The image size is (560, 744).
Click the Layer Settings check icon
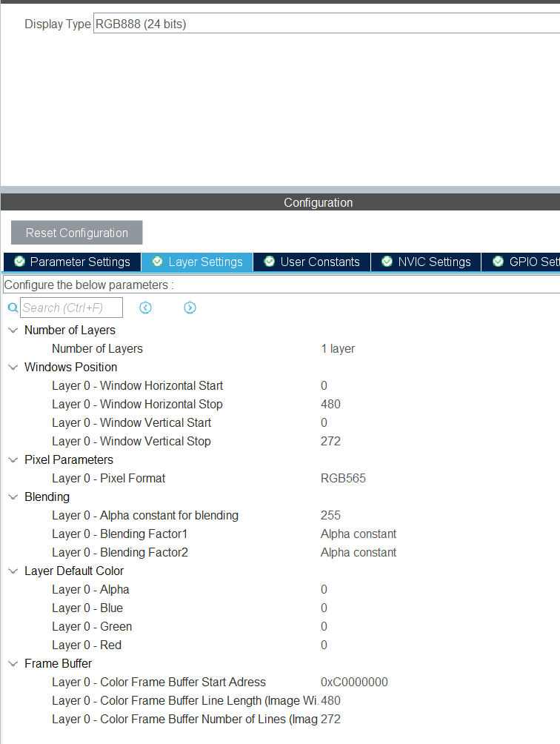pyautogui.click(x=157, y=262)
